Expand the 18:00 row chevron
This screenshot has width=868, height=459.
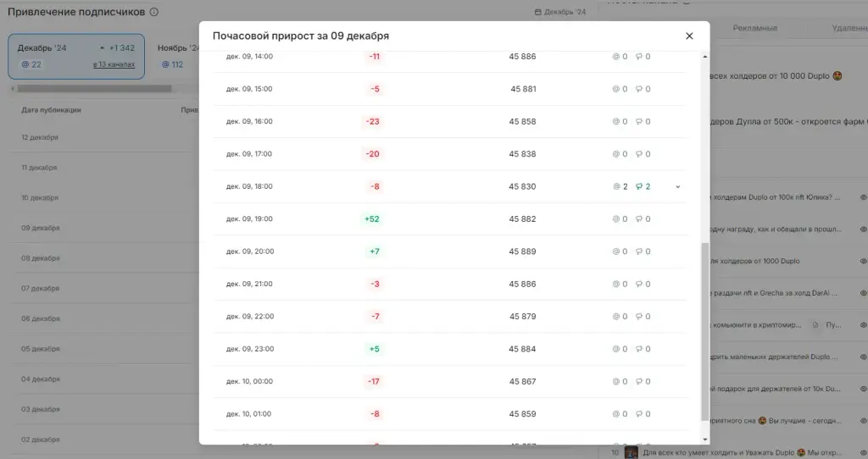pos(677,187)
